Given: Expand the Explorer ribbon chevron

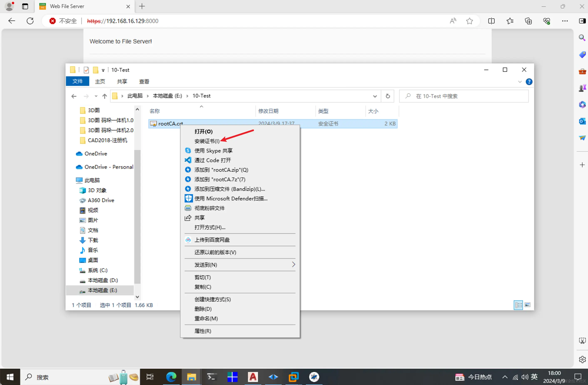Looking at the screenshot, I should [x=519, y=82].
